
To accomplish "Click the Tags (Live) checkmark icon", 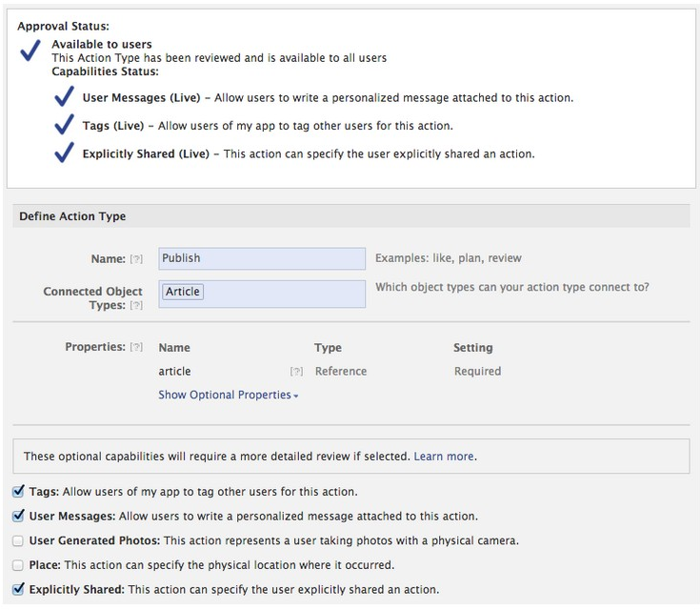I will pos(64,124).
